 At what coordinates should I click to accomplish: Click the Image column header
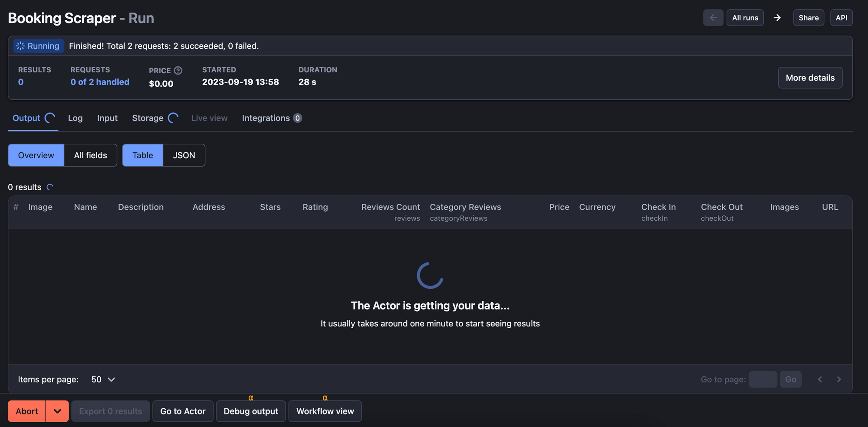point(40,207)
